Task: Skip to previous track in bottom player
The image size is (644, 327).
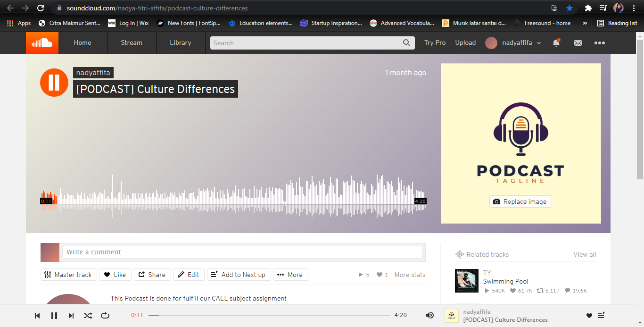Action: point(37,316)
